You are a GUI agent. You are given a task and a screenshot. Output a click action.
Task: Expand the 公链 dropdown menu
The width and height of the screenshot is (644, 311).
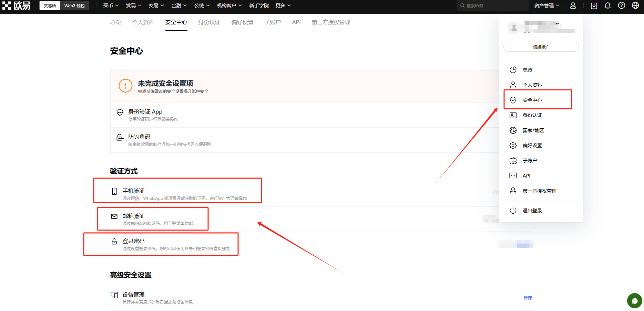pos(202,6)
